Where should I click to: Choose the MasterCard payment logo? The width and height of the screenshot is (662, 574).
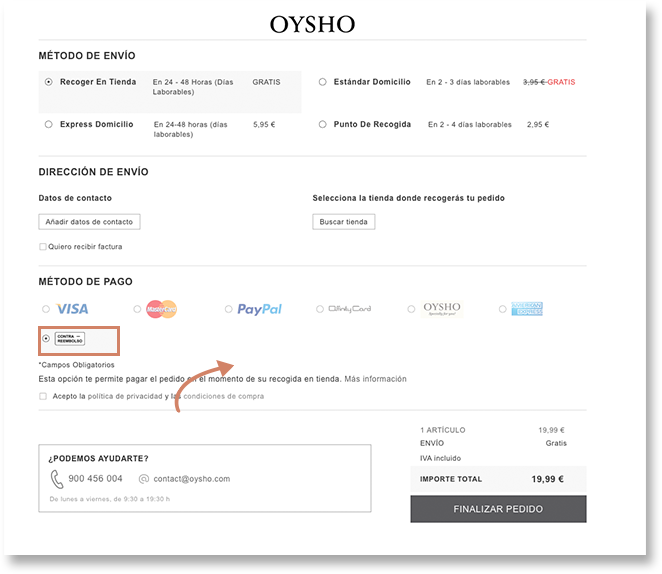(x=161, y=309)
